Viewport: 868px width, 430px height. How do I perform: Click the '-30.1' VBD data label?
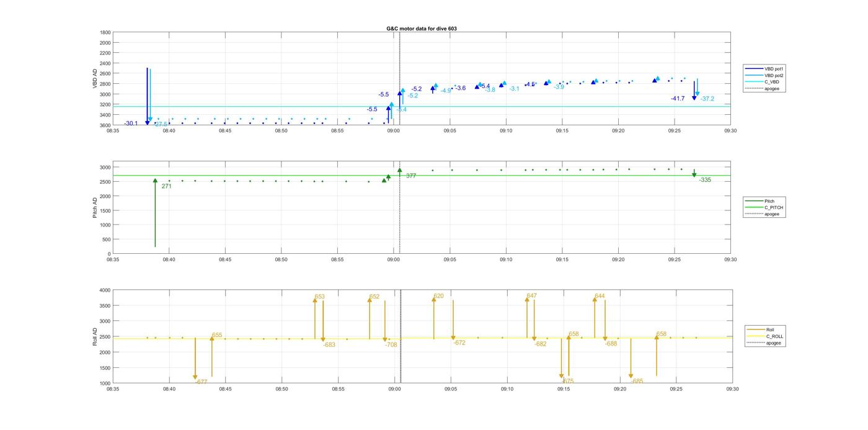click(x=131, y=123)
